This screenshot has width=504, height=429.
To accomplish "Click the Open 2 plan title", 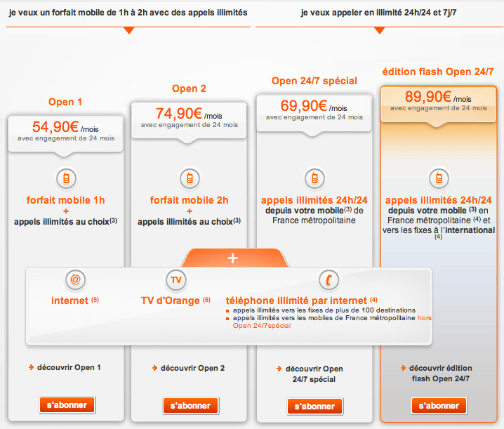I will pos(189,88).
